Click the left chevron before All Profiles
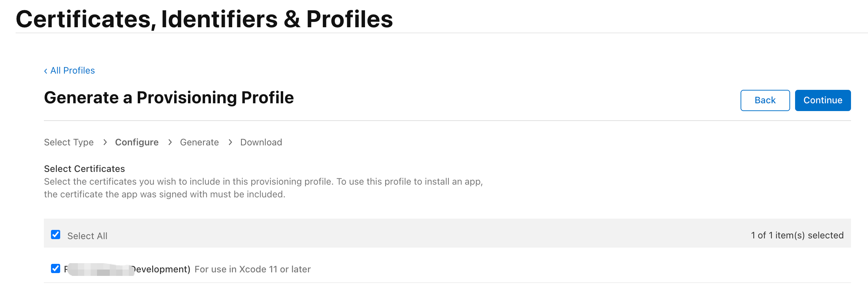Image resolution: width=868 pixels, height=295 pixels. [46, 71]
